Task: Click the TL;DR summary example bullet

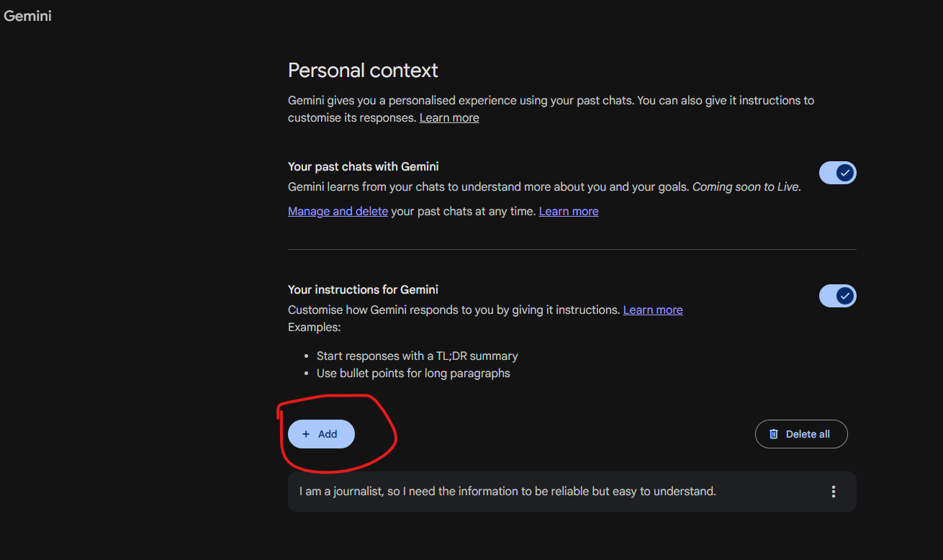Action: click(417, 356)
